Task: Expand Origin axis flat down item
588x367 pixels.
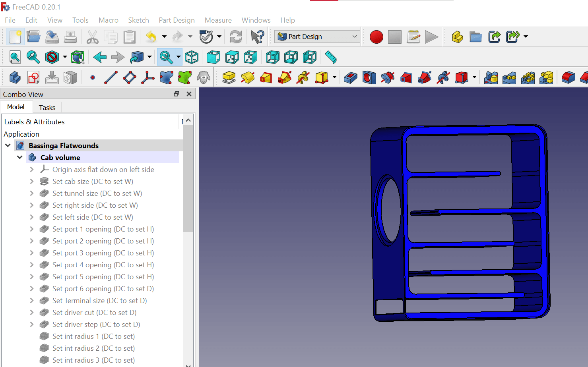Action: coord(32,170)
